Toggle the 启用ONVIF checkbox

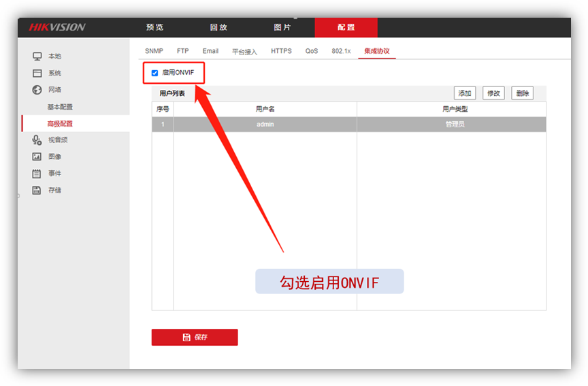[154, 73]
